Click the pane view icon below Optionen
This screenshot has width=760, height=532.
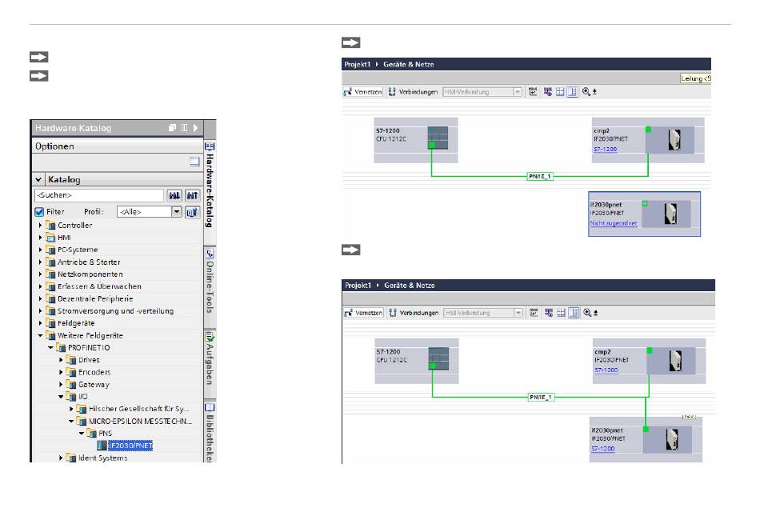[194, 162]
